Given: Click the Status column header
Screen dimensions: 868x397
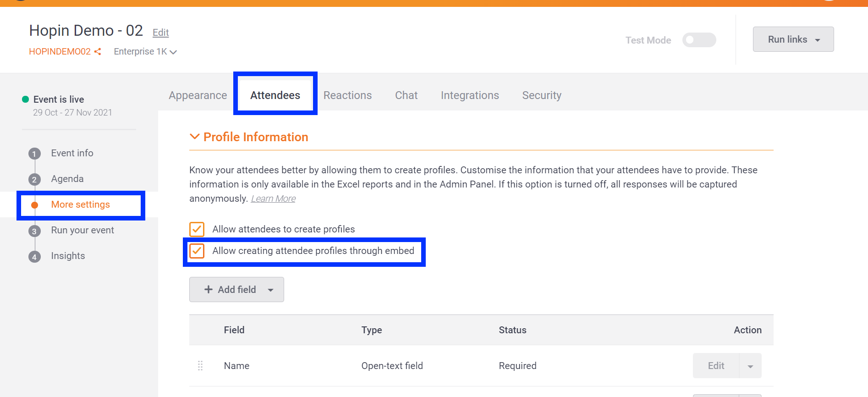Looking at the screenshot, I should [512, 330].
